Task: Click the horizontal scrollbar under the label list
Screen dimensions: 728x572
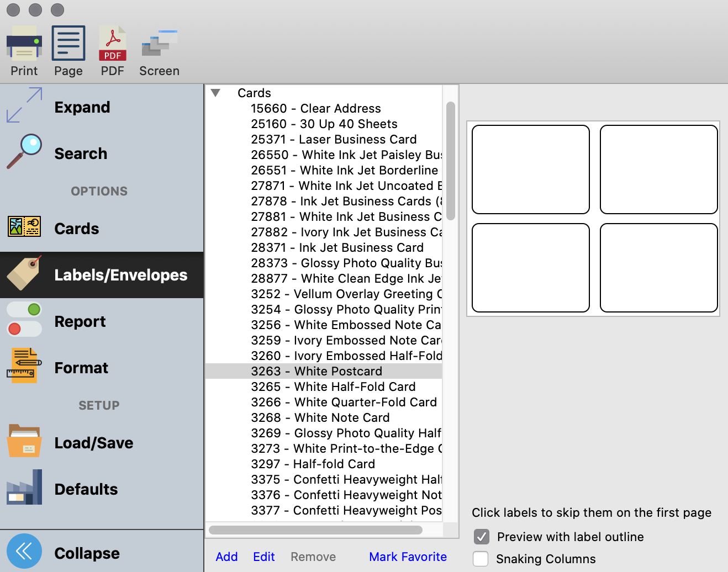Action: click(315, 530)
